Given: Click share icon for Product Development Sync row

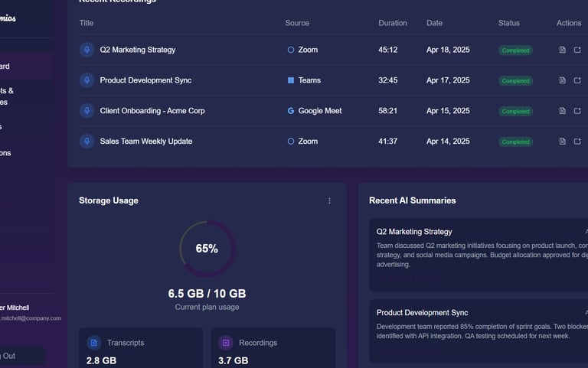Looking at the screenshot, I should [x=577, y=80].
